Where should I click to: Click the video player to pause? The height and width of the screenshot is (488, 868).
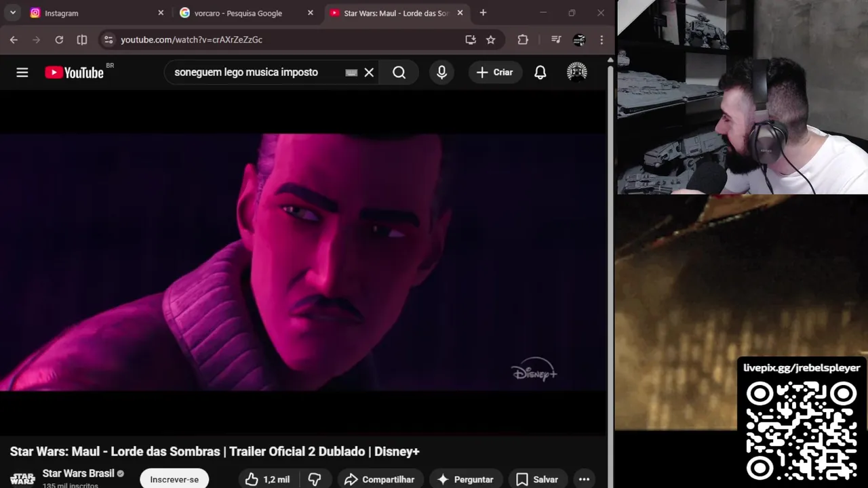[303, 262]
